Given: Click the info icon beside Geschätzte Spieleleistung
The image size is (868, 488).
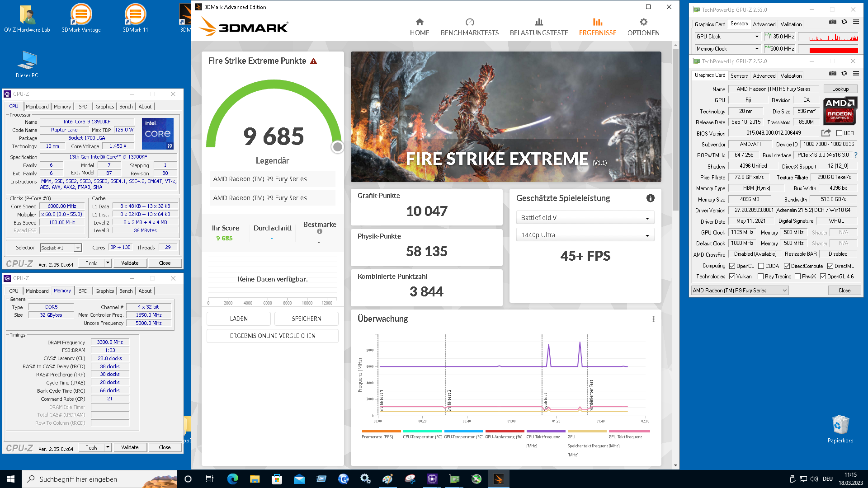Looking at the screenshot, I should click(x=651, y=198).
